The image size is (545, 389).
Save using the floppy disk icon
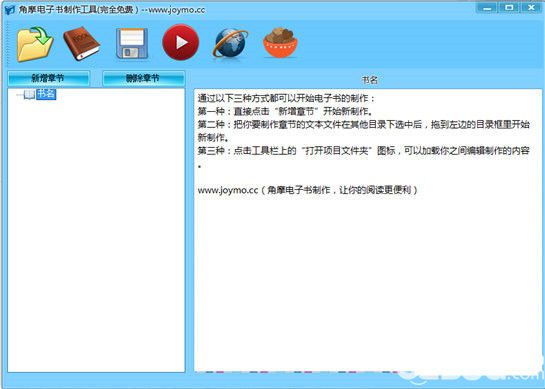click(x=132, y=43)
